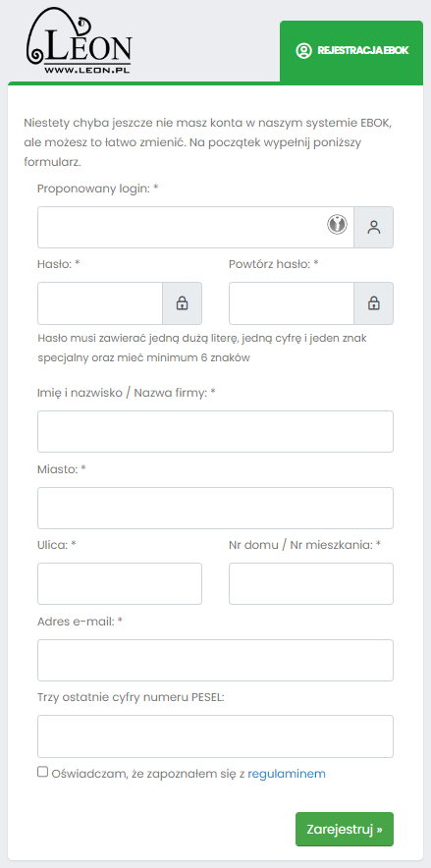Focus the Proponowany login input field
Viewport: 431px width, 868px height.
point(195,228)
